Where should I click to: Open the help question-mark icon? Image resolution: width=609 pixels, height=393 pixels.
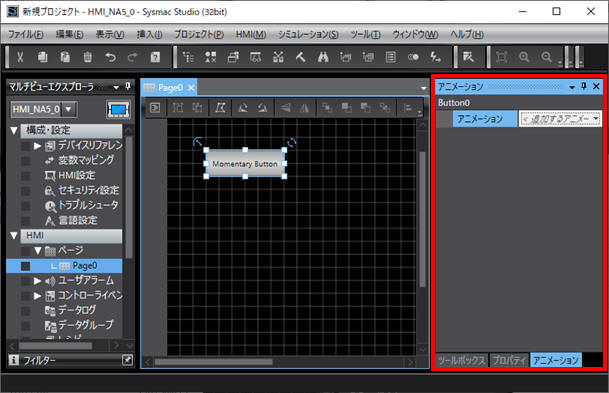pos(155,57)
